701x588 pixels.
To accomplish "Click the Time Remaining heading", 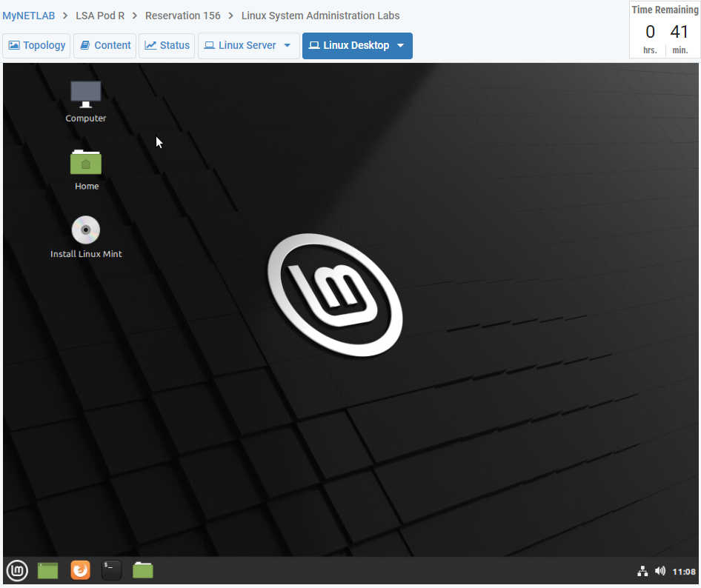I will coord(665,10).
